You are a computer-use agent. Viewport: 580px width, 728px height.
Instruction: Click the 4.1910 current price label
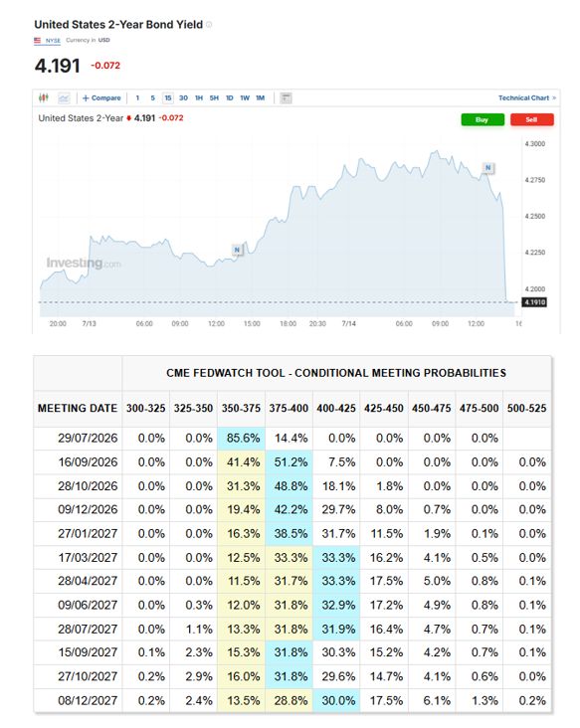tap(534, 302)
